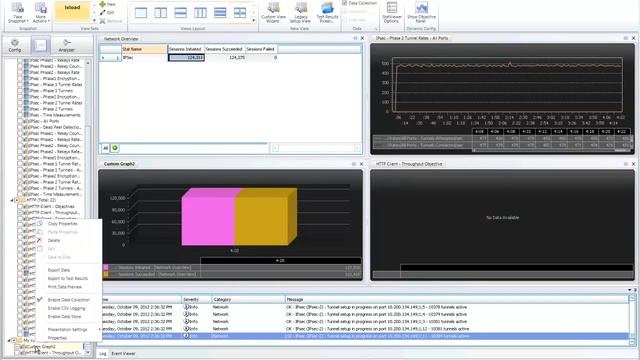Click the Severity column header in log
The height and width of the screenshot is (360, 640).
196,299
